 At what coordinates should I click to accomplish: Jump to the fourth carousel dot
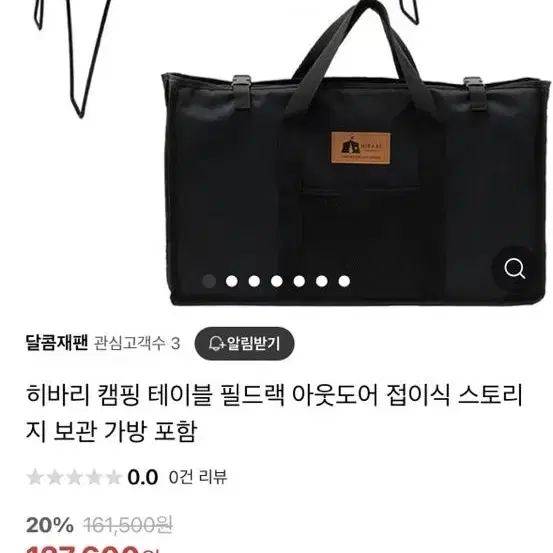[277, 281]
